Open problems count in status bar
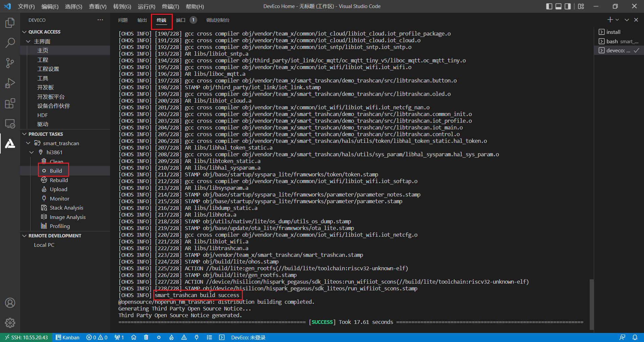Viewport: 644px width, 342px height. pyautogui.click(x=97, y=337)
